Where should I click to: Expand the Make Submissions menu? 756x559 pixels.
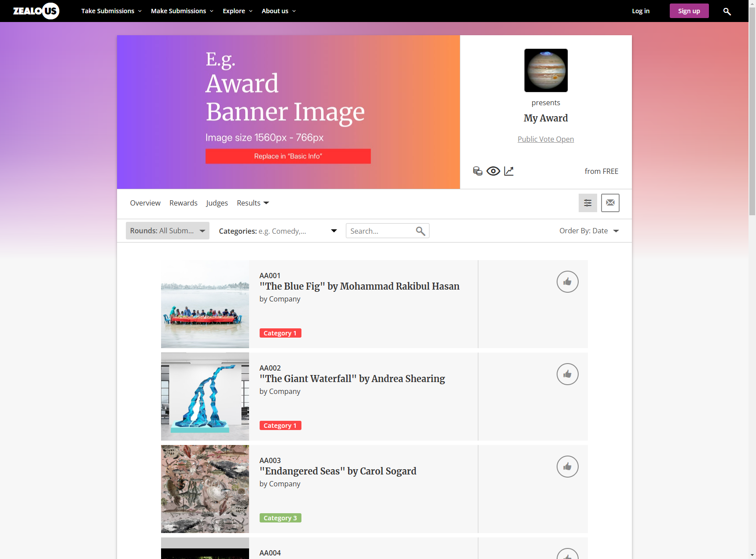tap(182, 11)
